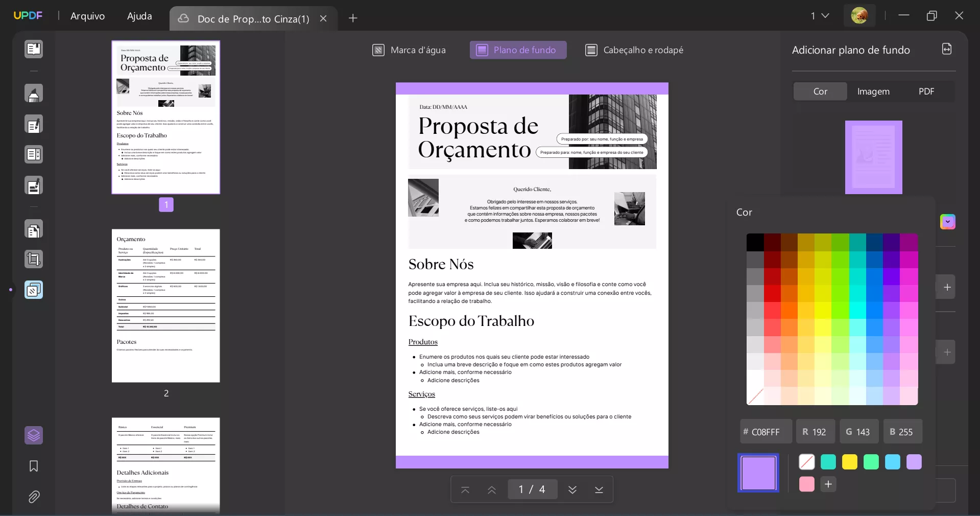The image size is (980, 516).
Task: Add a custom color with the plus swatch
Action: tap(828, 485)
